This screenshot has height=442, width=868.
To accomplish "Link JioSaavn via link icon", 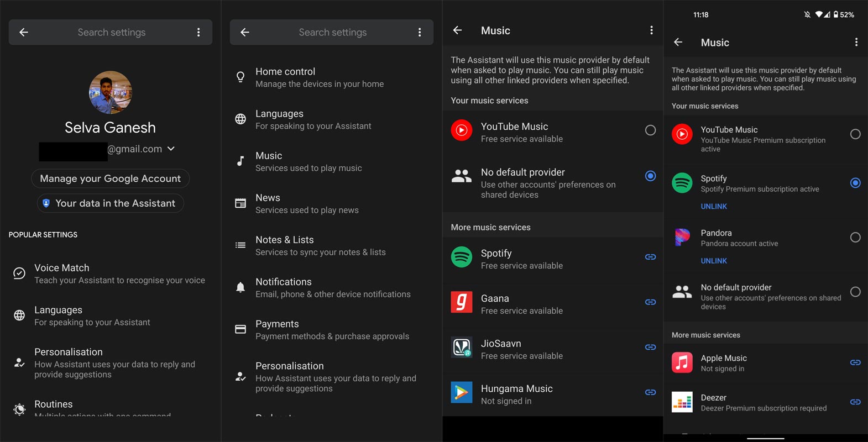I will (651, 348).
